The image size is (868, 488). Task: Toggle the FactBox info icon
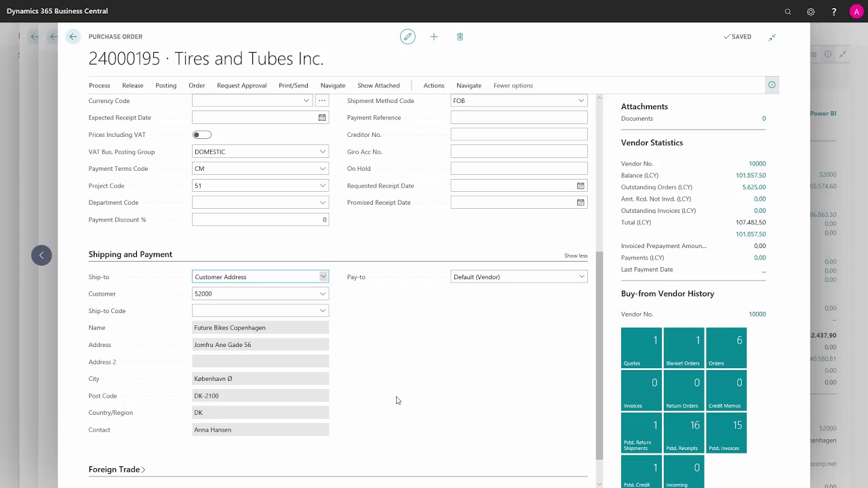772,85
